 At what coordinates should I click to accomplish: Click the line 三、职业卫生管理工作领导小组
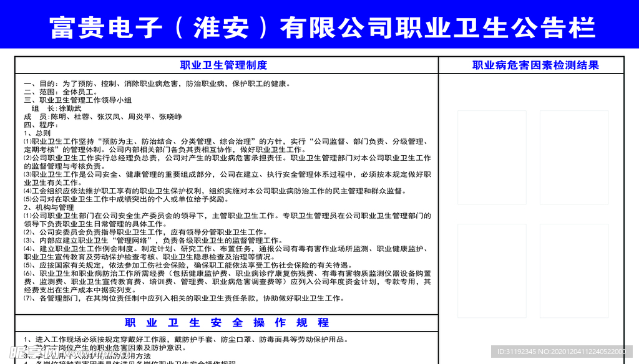pos(78,100)
